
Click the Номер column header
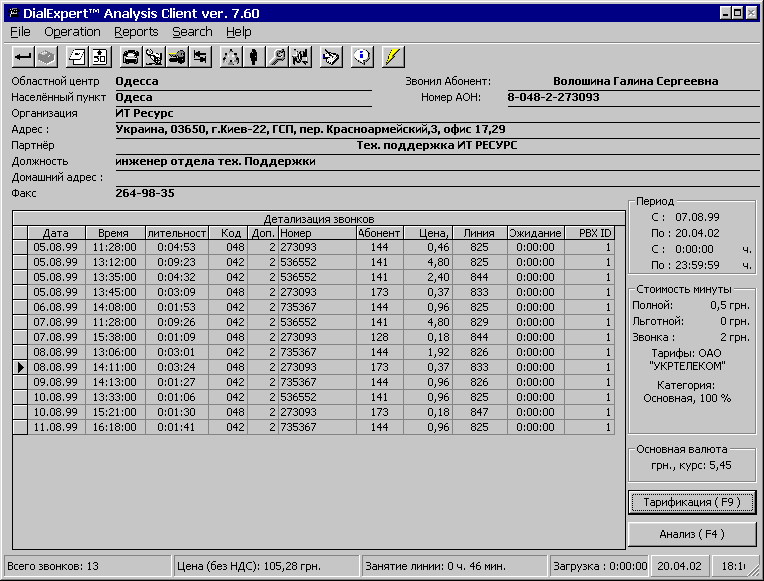317,233
